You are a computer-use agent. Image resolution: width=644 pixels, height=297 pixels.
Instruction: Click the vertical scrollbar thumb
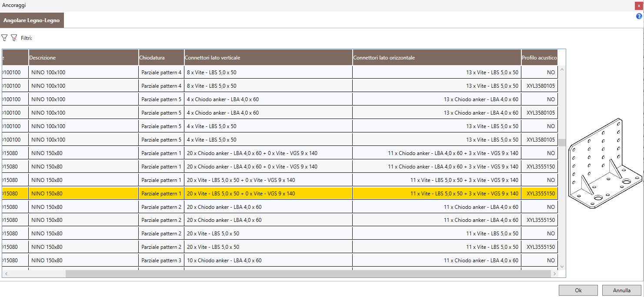point(562,143)
